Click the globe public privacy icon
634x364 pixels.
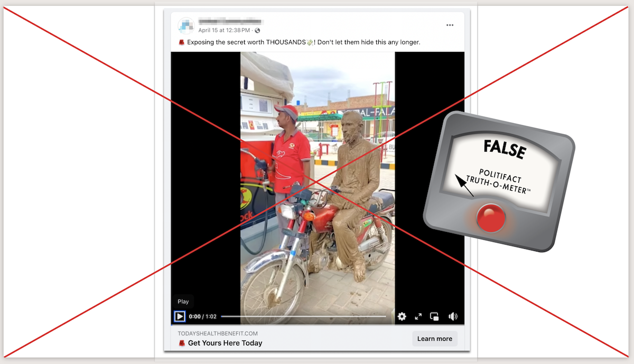pyautogui.click(x=257, y=31)
